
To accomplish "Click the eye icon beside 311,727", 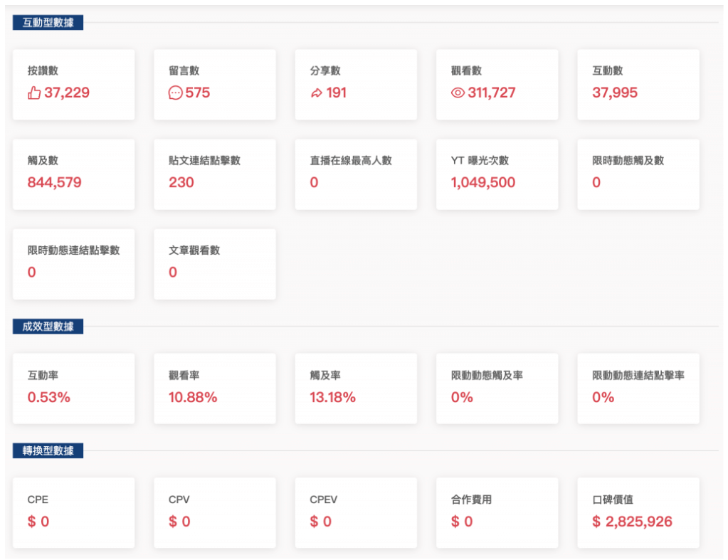I will pos(458,93).
